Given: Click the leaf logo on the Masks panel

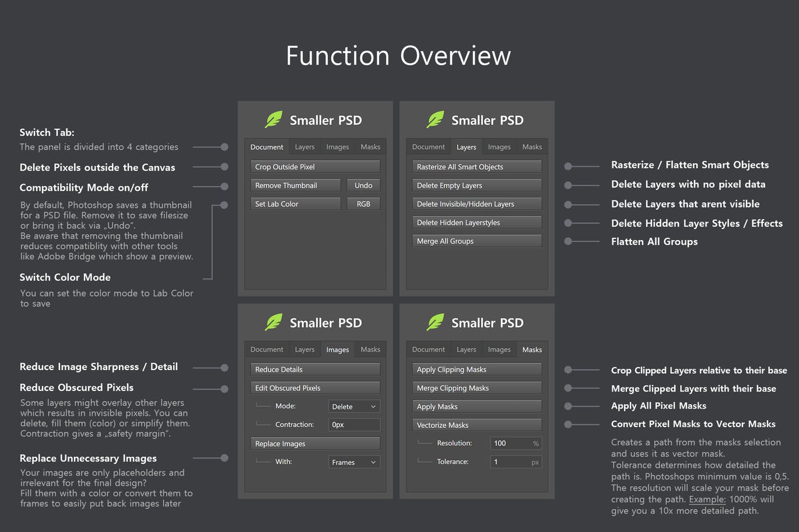Looking at the screenshot, I should tap(435, 322).
